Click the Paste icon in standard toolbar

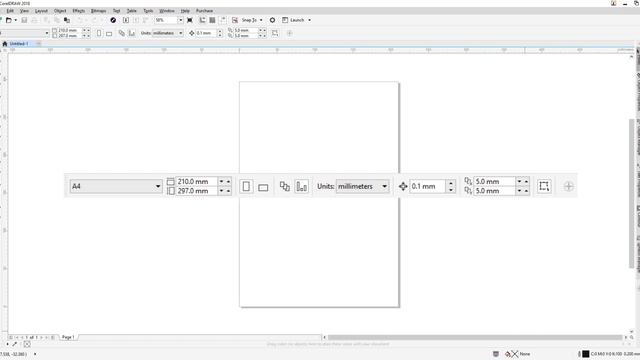(67, 20)
